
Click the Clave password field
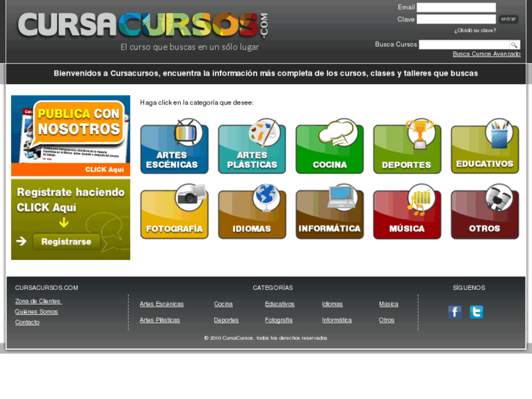click(456, 19)
